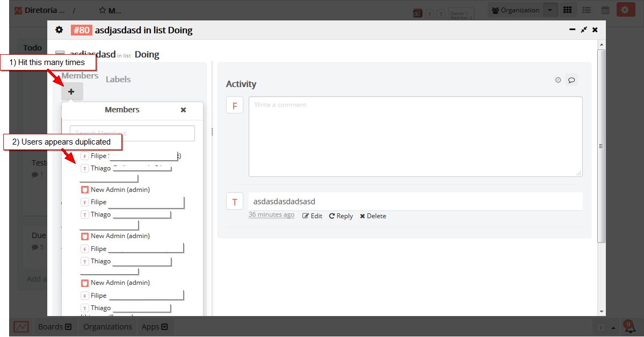Open board settings with the red gear icon
644x337 pixels.
[x=625, y=9]
